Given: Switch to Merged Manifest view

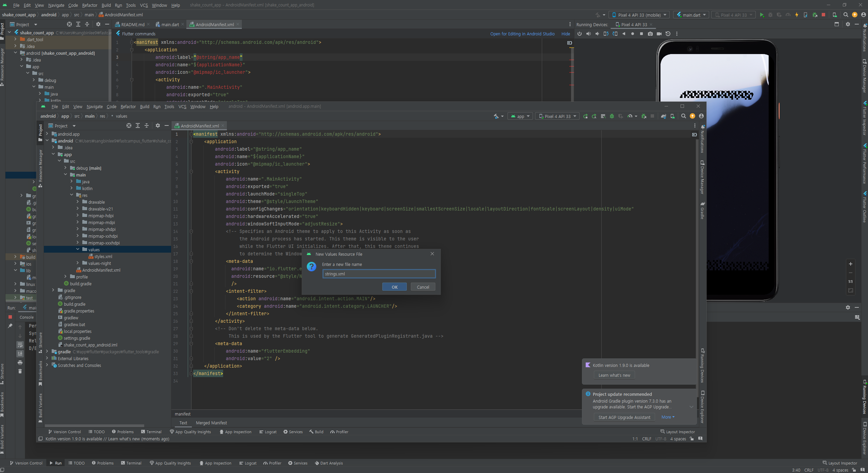Looking at the screenshot, I should click(211, 423).
